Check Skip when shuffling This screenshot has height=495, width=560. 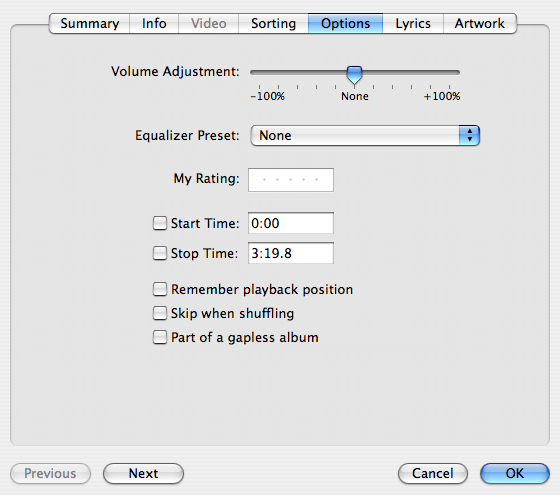point(160,313)
